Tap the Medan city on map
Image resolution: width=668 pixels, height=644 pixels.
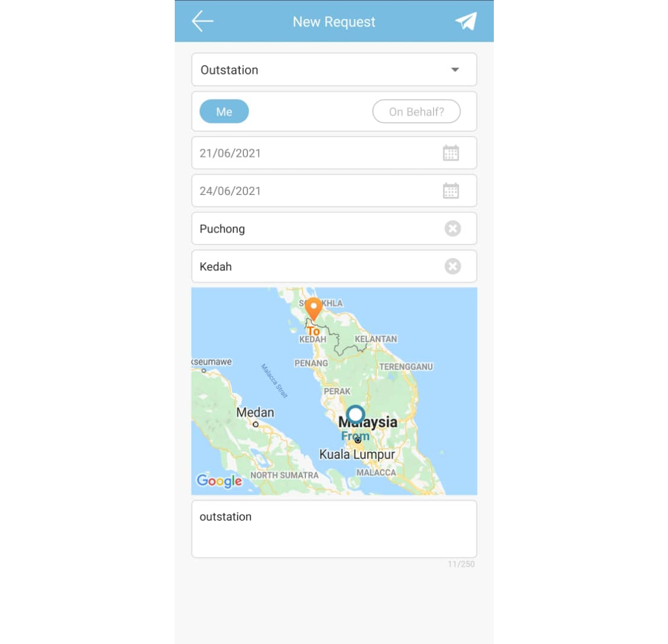[255, 413]
